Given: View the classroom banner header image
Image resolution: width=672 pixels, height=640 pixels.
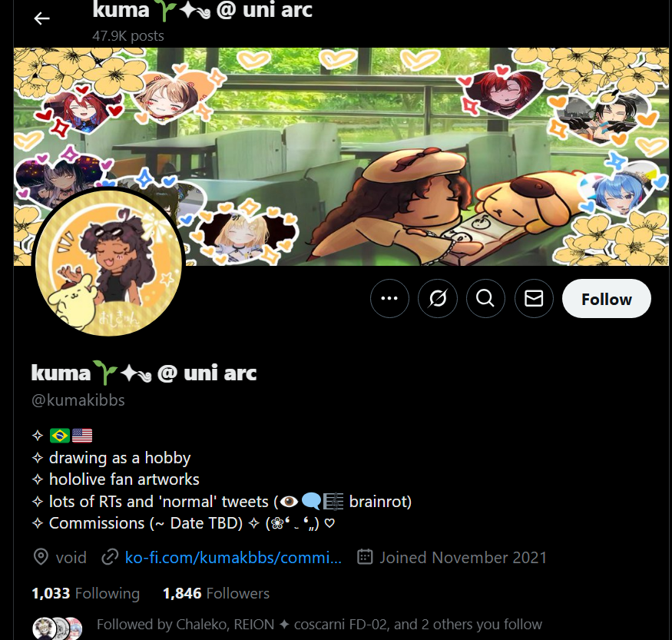Looking at the screenshot, I should tap(341, 157).
